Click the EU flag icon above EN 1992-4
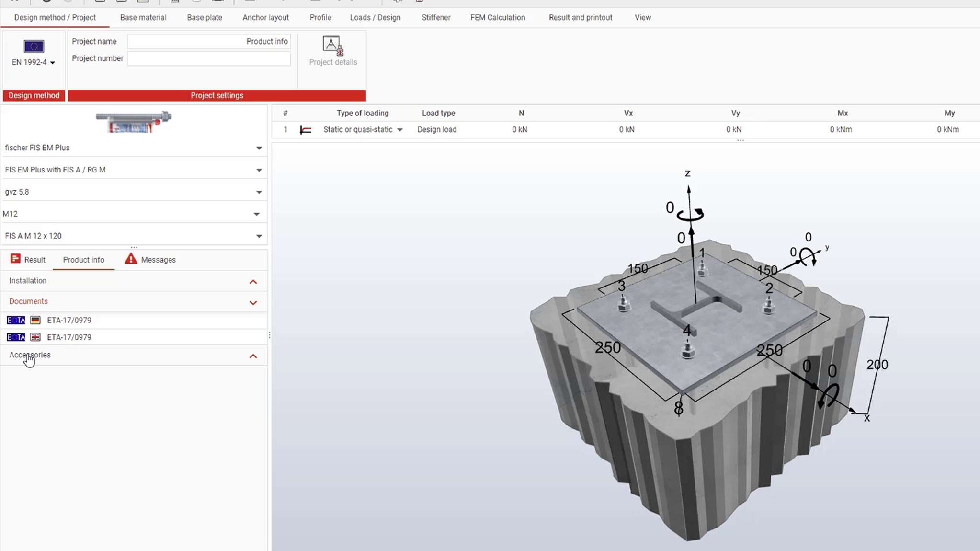The width and height of the screenshot is (980, 551). (33, 46)
